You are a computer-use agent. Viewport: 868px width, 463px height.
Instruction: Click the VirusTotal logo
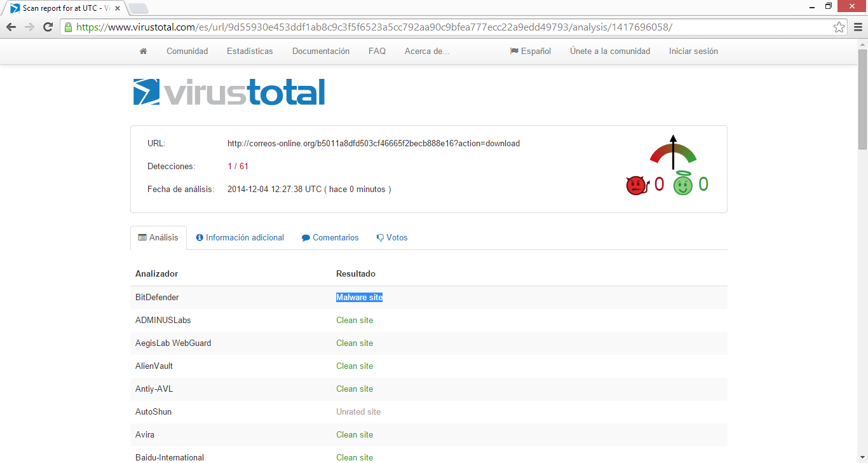tap(229, 92)
